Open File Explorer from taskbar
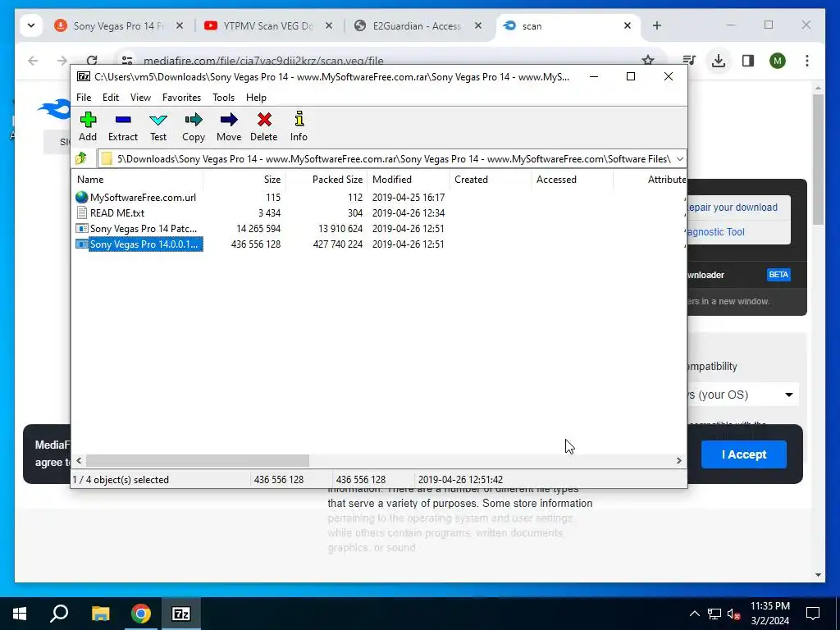 coord(100,614)
